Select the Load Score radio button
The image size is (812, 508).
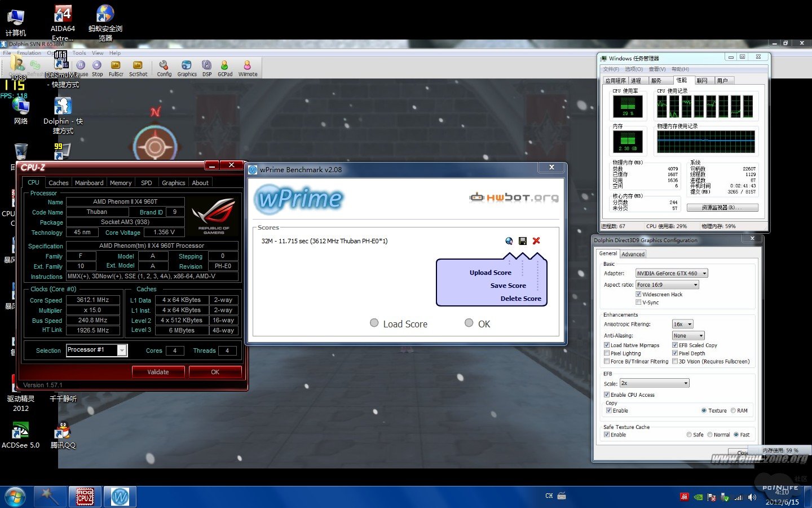point(374,323)
